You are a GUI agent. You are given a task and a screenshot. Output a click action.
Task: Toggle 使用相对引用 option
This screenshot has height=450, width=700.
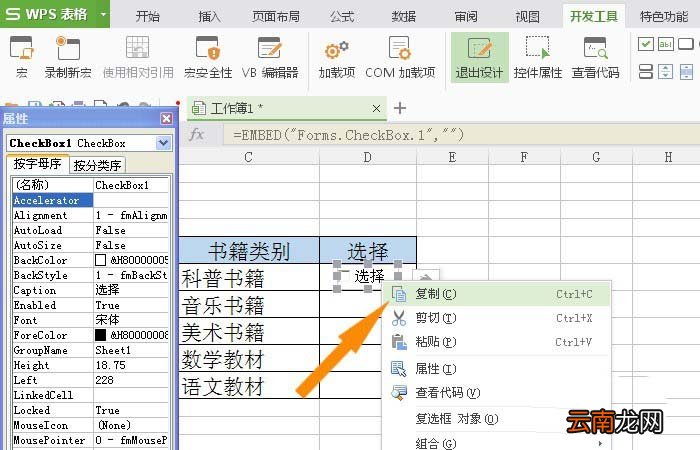[138, 57]
